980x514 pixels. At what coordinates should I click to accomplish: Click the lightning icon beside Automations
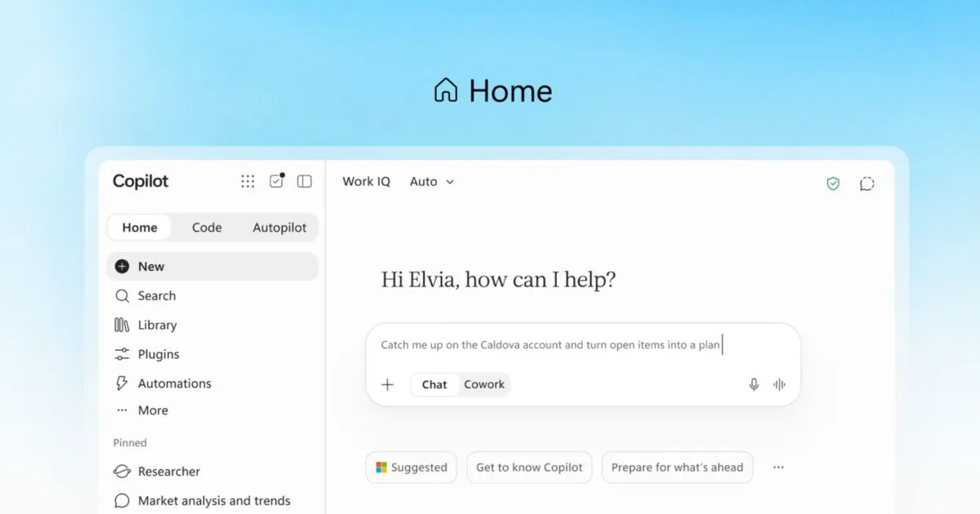tap(122, 383)
